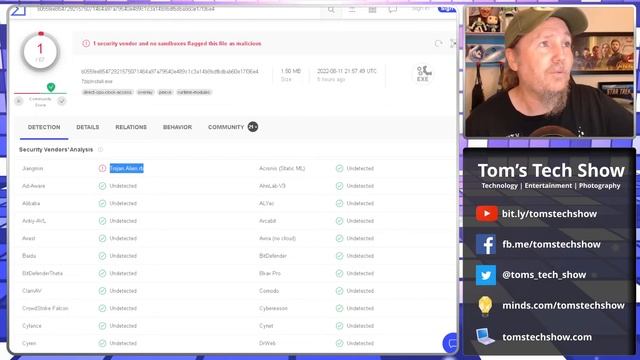
Task: Click the 2022-08-11 analysis date text
Action: (x=347, y=71)
